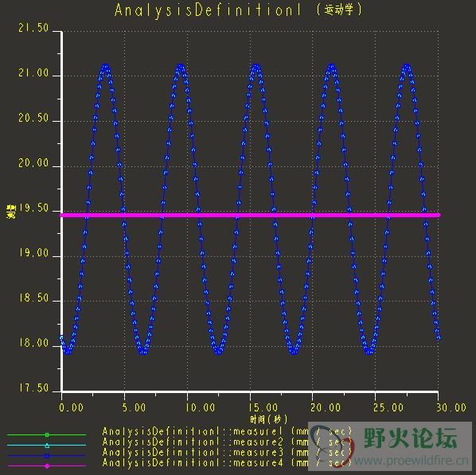Click the 21.50 label on vertical axis
This screenshot has width=476, height=475.
[x=33, y=28]
